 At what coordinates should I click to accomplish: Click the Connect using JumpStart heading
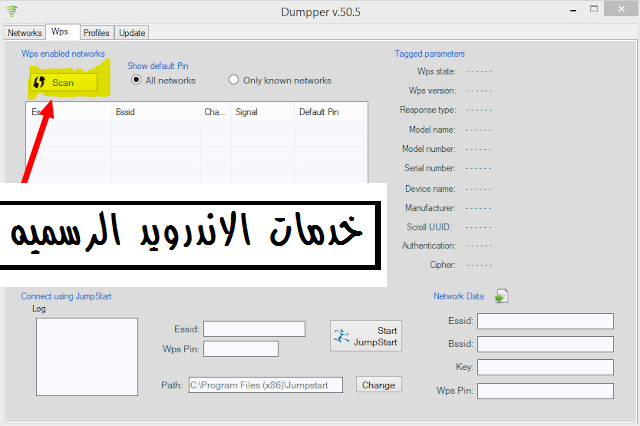[66, 296]
